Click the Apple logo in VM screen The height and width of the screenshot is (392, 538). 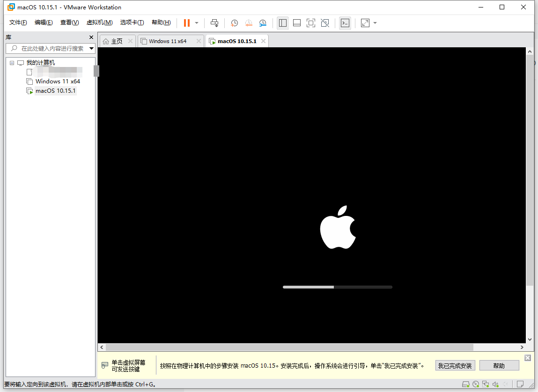point(338,227)
